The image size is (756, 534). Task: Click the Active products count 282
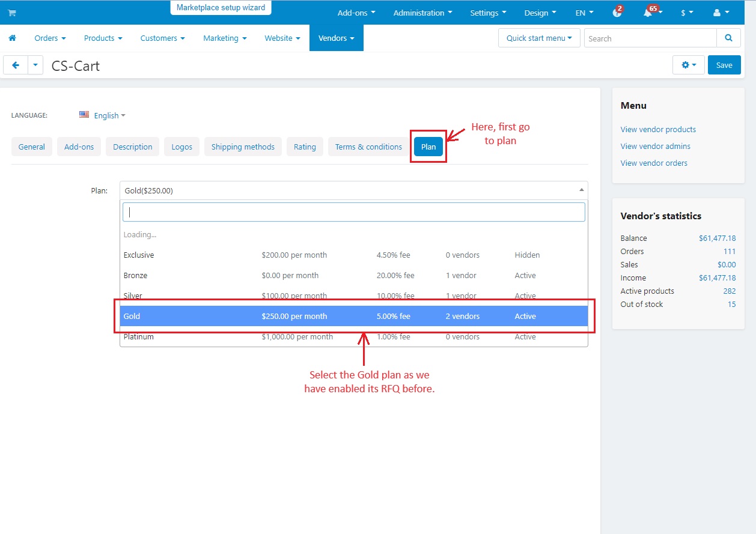(730, 291)
